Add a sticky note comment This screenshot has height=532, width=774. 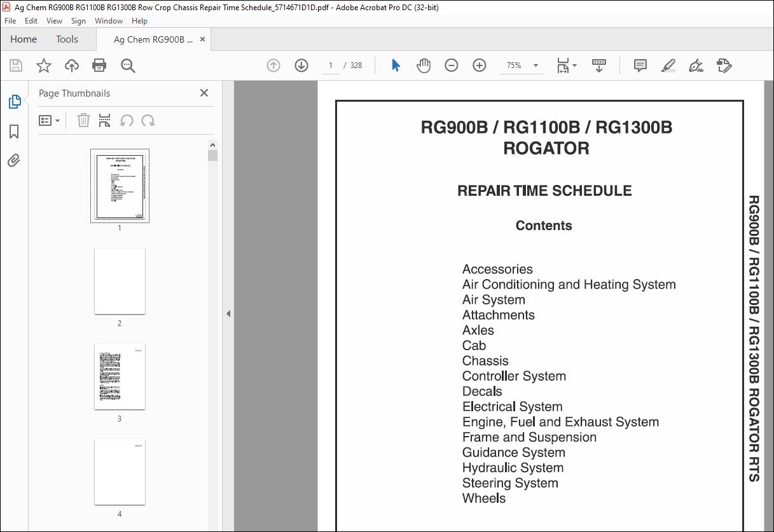[x=640, y=65]
